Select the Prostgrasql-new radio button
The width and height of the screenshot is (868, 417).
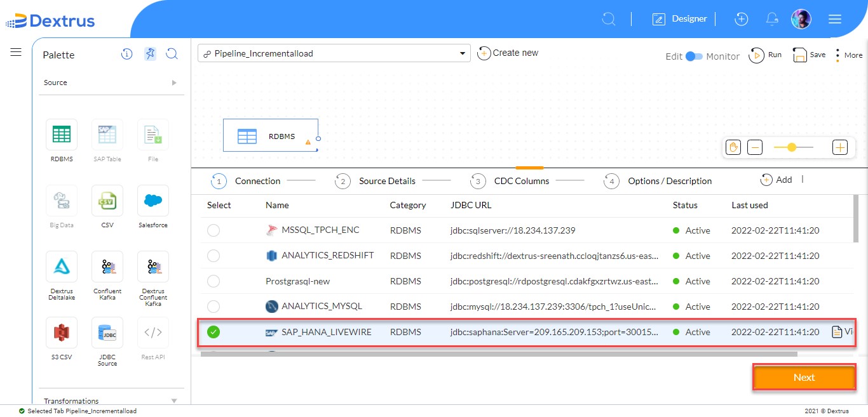point(214,281)
